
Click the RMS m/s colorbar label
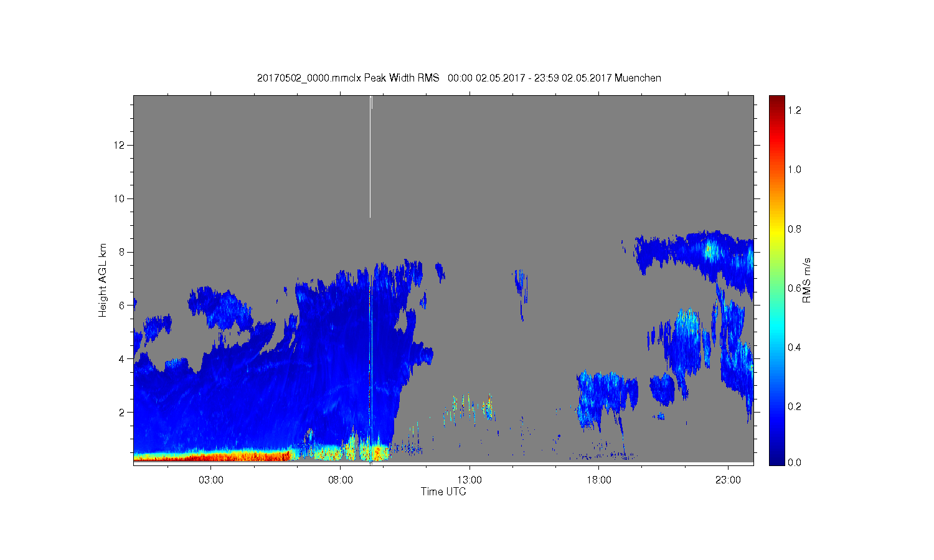click(x=806, y=280)
